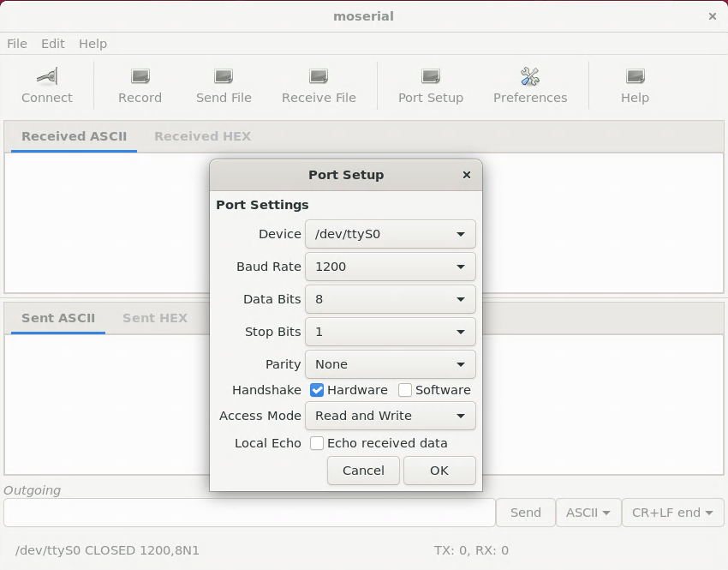Start recording with the Record icon
The width and height of the screenshot is (728, 570).
click(x=140, y=76)
